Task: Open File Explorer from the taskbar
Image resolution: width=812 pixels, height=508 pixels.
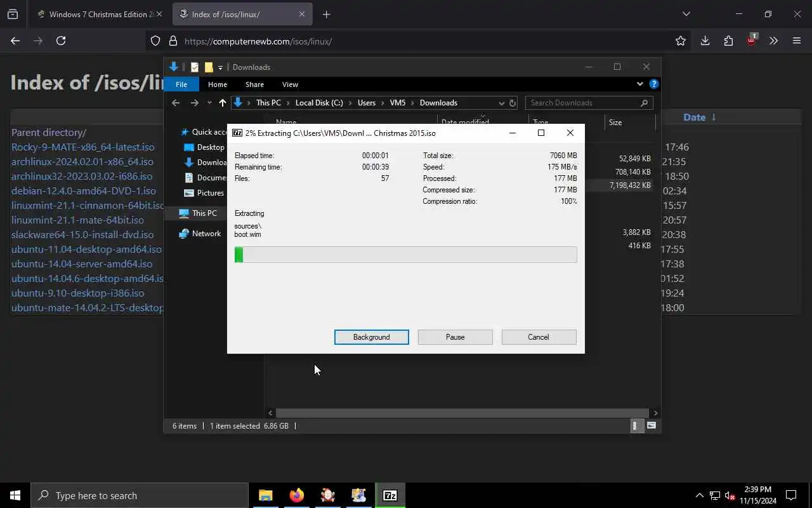Action: [x=266, y=495]
